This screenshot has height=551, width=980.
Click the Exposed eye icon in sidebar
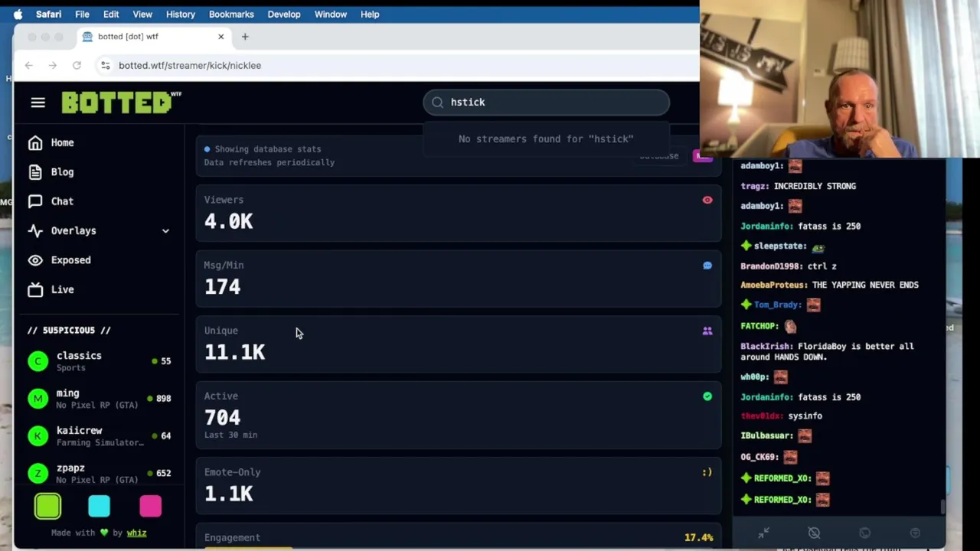35,260
